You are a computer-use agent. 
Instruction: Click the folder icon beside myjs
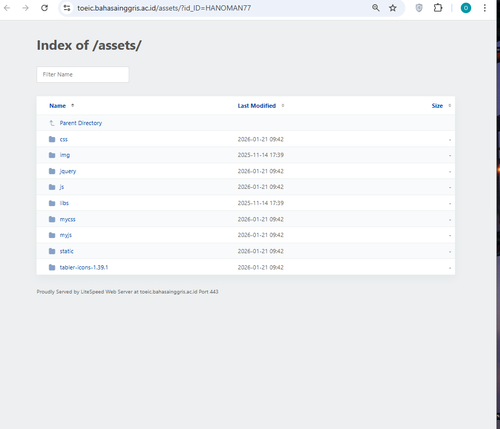click(52, 235)
